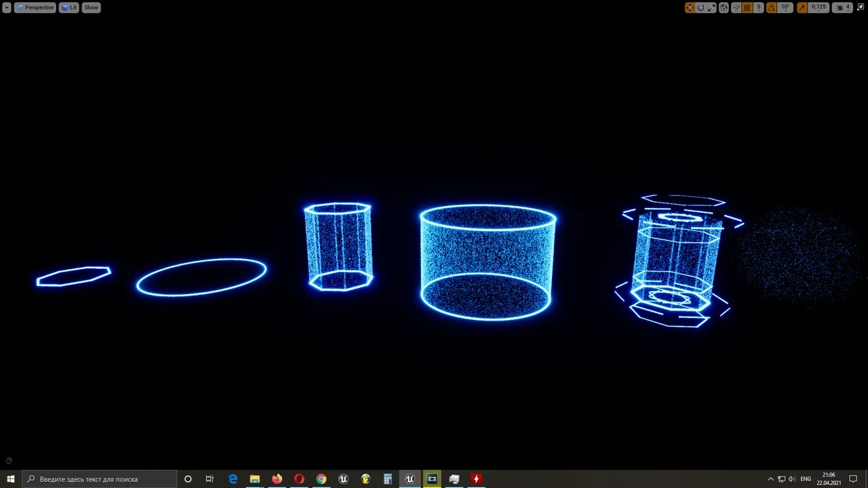This screenshot has height=488, width=868.
Task: Select the rotate gizmo tool
Action: coord(701,7)
